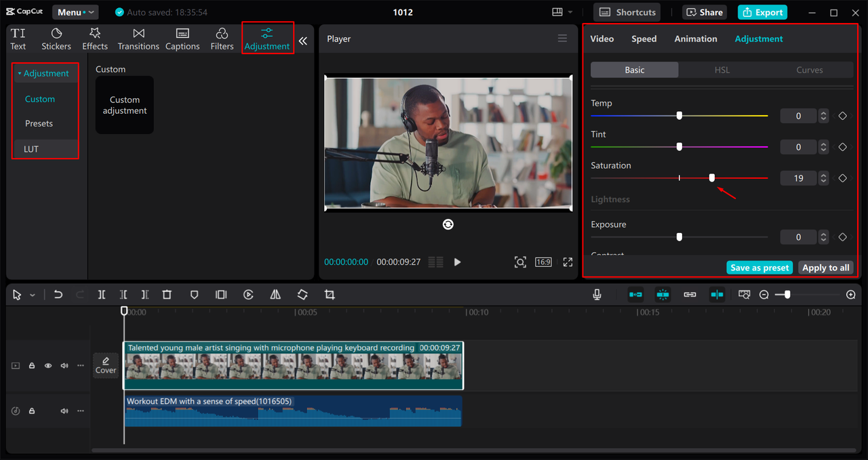
Task: Start voice recording with microphone icon
Action: [597, 295]
